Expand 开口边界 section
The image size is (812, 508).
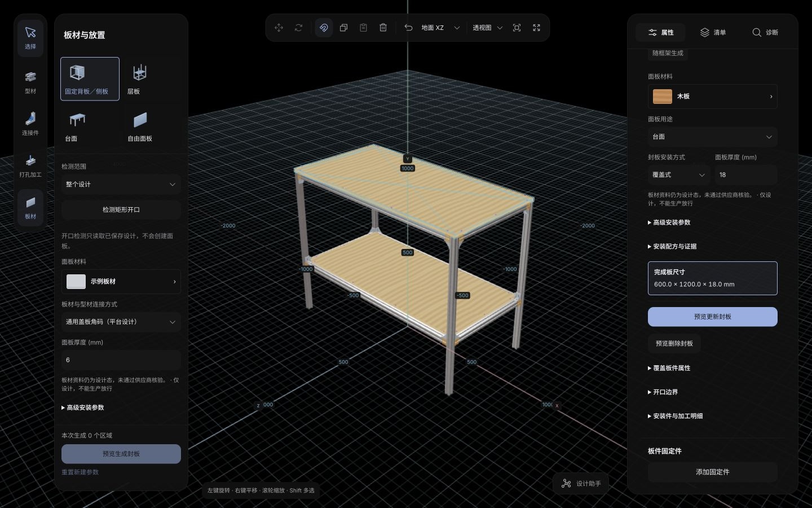click(663, 392)
